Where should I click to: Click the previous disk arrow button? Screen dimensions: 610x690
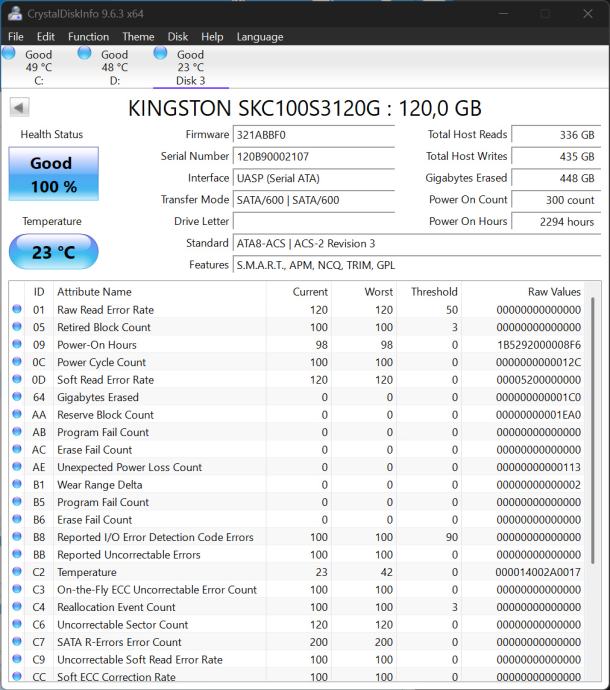[19, 108]
